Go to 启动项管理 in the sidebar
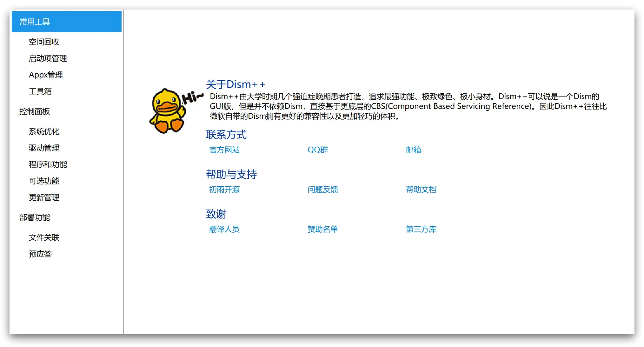The width and height of the screenshot is (644, 347). pyautogui.click(x=48, y=58)
